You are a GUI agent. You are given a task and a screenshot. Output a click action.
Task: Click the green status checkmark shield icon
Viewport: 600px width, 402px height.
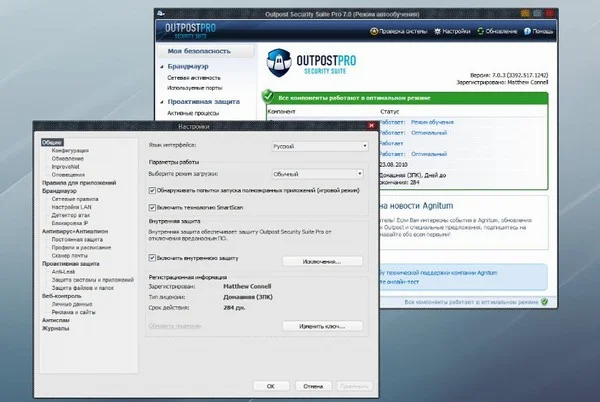268,96
